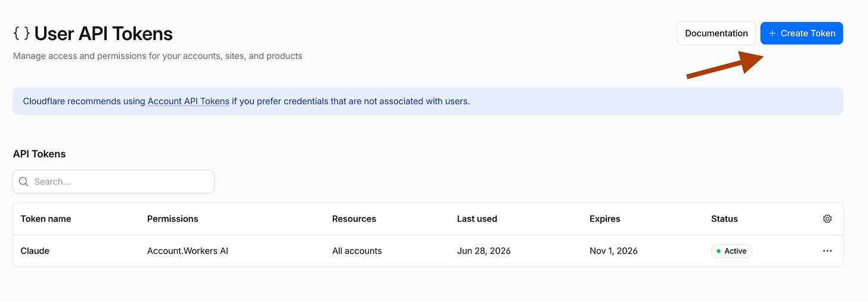
Task: Select the Claude token name
Action: (35, 251)
